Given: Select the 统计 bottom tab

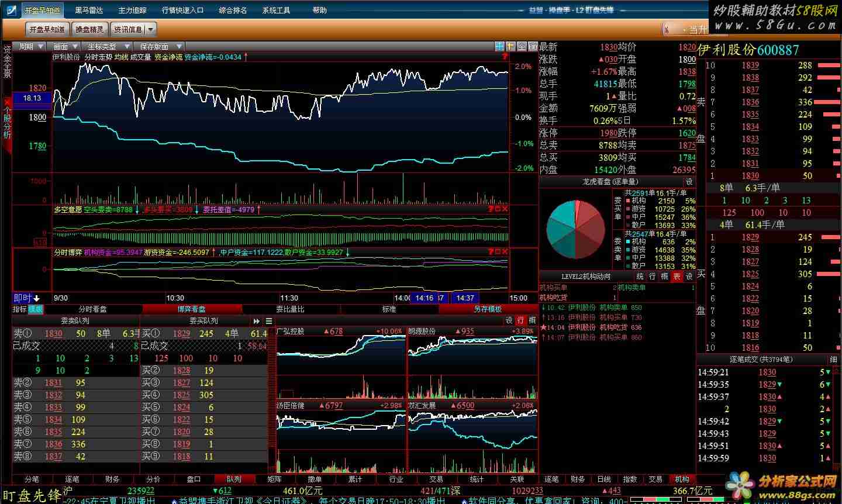Looking at the screenshot, I should click(x=477, y=479).
